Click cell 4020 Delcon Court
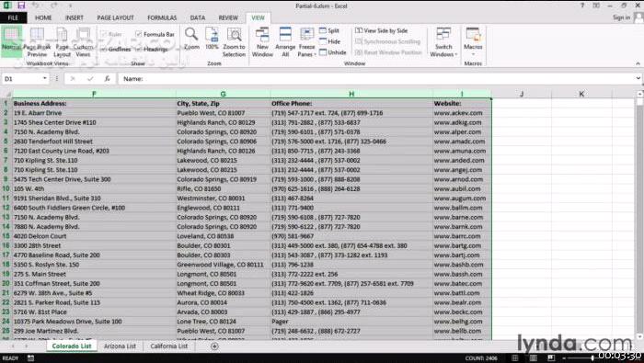Image resolution: width=644 pixels, height=363 pixels. coord(94,236)
